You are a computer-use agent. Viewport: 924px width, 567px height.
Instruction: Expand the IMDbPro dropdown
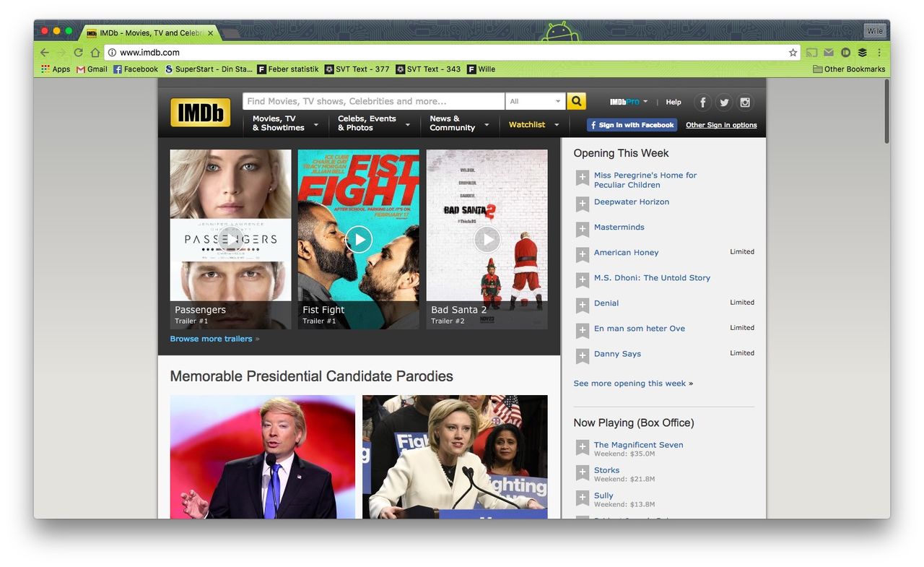coord(629,102)
